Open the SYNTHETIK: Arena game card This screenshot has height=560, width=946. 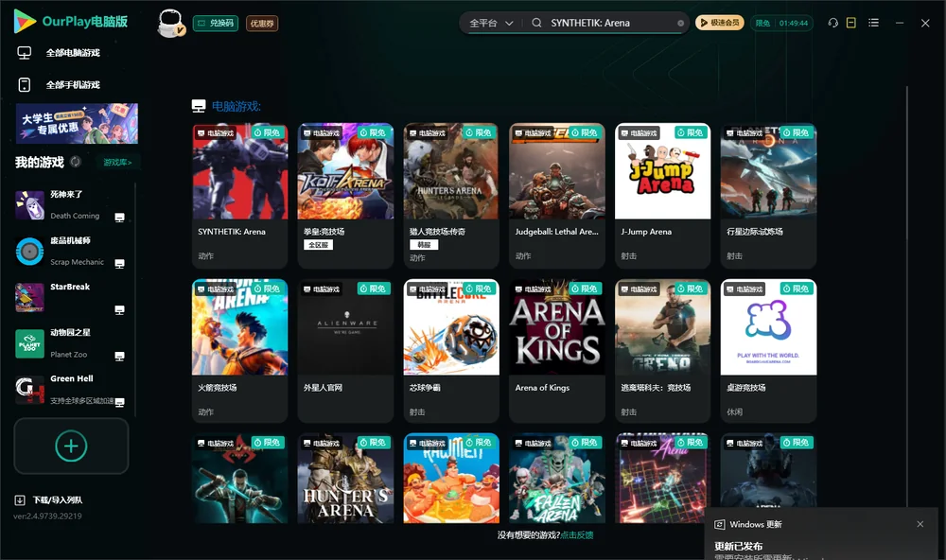point(239,196)
